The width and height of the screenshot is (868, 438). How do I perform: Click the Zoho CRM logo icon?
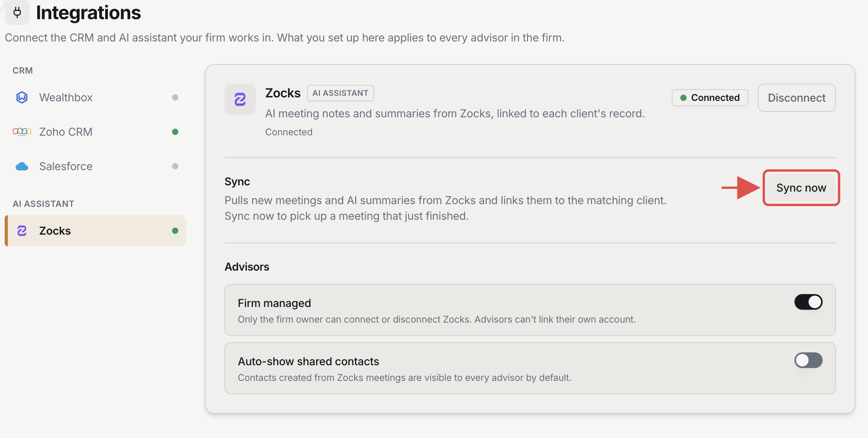click(x=22, y=132)
